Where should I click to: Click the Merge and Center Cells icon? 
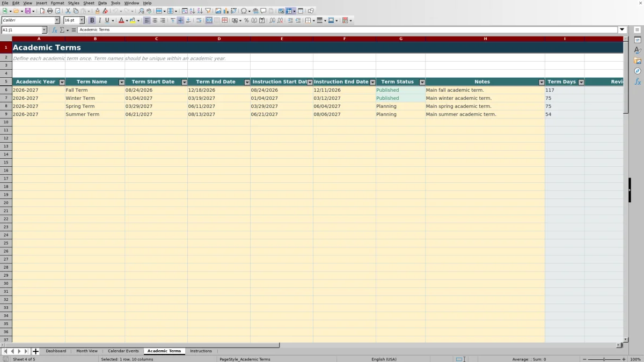[x=209, y=20]
